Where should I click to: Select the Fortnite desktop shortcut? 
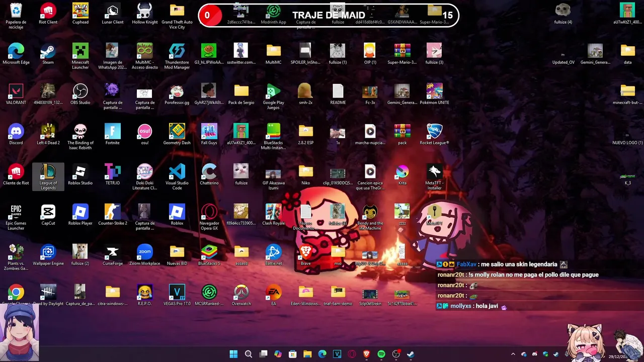(113, 134)
